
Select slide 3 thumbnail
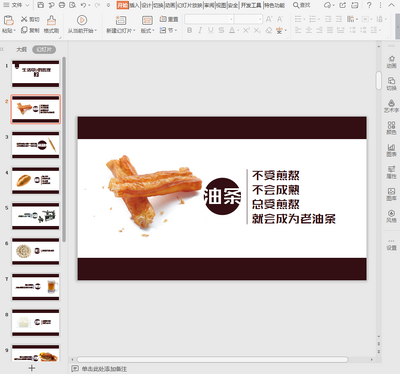(x=36, y=145)
